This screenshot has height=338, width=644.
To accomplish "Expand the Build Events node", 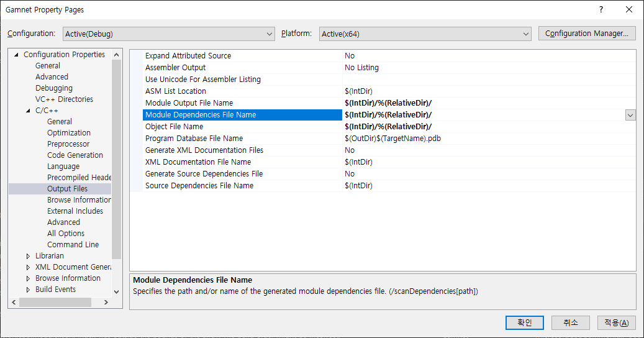I will pyautogui.click(x=28, y=290).
